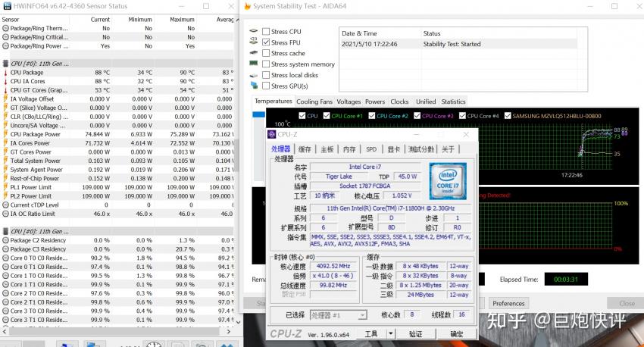Open the Unified tab in AIDA64
The width and height of the screenshot is (644, 347).
[426, 102]
